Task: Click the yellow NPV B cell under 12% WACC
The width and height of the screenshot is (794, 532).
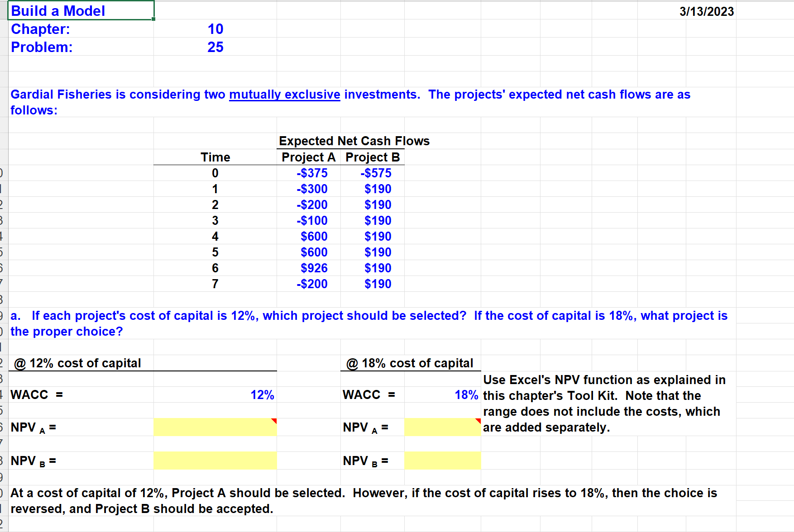Action: click(x=215, y=461)
